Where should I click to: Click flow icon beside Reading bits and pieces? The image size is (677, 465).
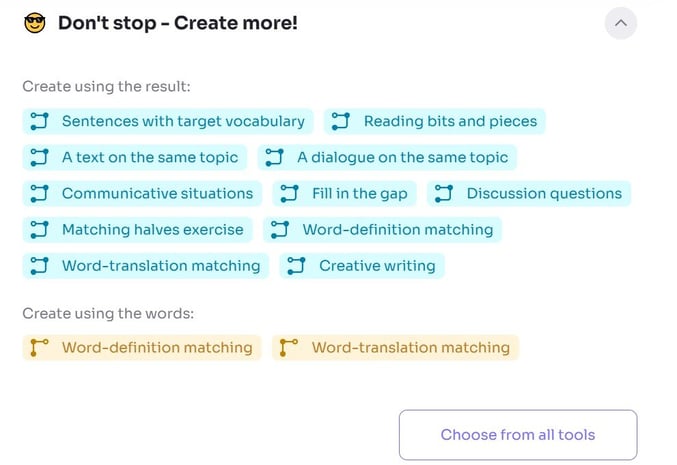pyautogui.click(x=341, y=121)
